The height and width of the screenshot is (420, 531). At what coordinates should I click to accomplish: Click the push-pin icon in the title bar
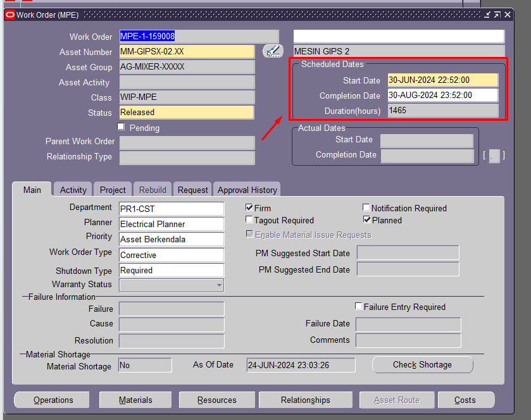click(488, 14)
